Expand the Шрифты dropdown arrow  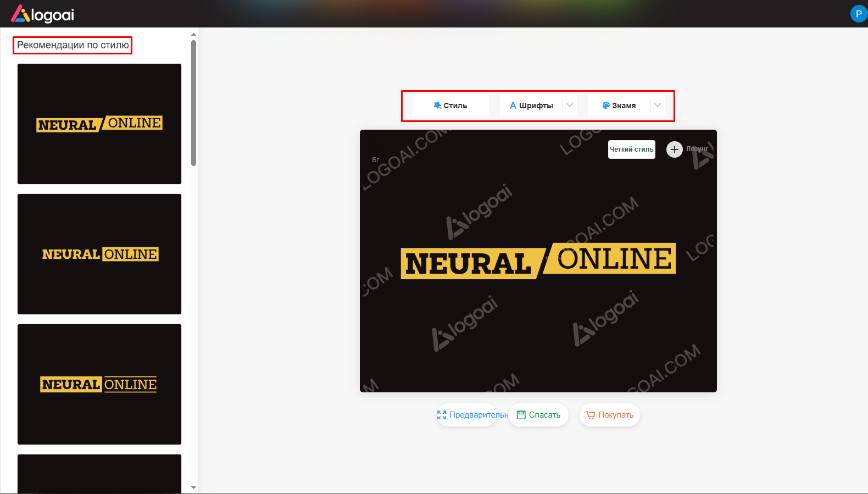click(x=570, y=105)
